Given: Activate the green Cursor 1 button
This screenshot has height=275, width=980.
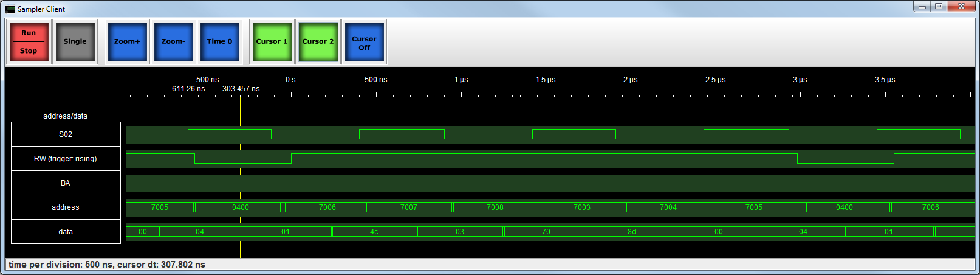Looking at the screenshot, I should 272,42.
